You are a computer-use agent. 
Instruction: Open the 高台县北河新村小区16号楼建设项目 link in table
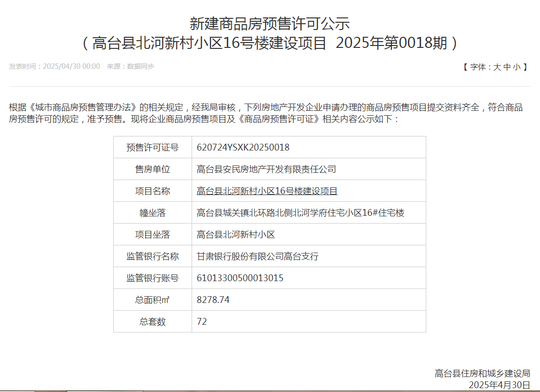pyautogui.click(x=267, y=191)
